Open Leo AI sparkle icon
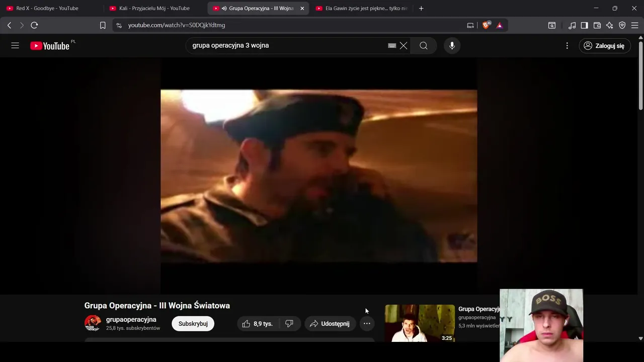 point(610,25)
